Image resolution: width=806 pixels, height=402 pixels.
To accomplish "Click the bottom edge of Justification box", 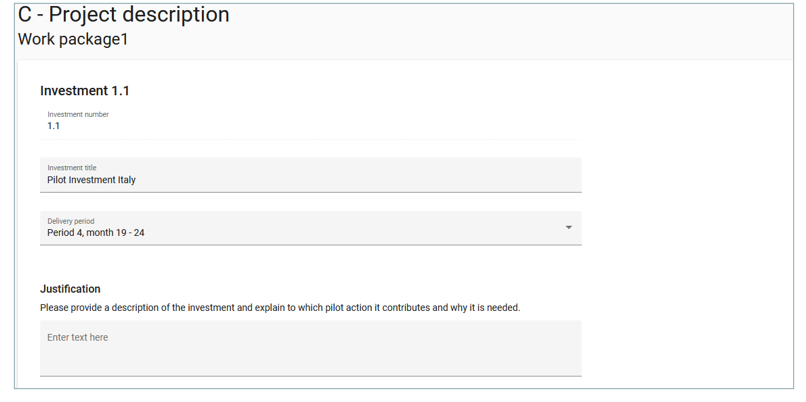I will [x=310, y=376].
